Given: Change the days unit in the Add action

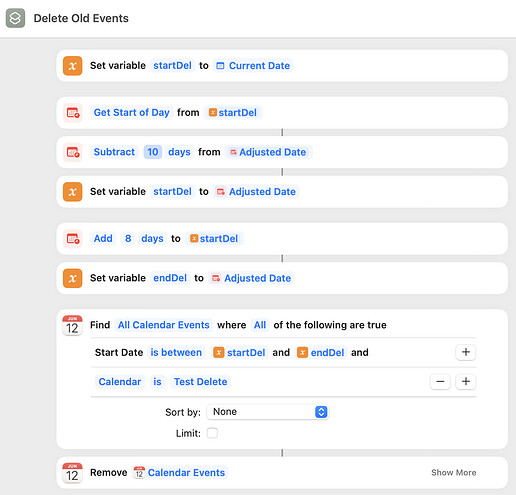Looking at the screenshot, I should [x=152, y=239].
